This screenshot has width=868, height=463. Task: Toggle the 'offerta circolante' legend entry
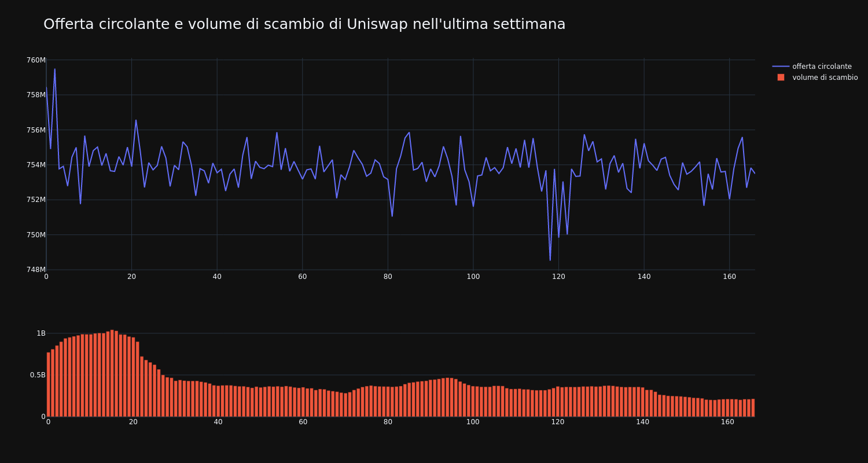point(822,67)
